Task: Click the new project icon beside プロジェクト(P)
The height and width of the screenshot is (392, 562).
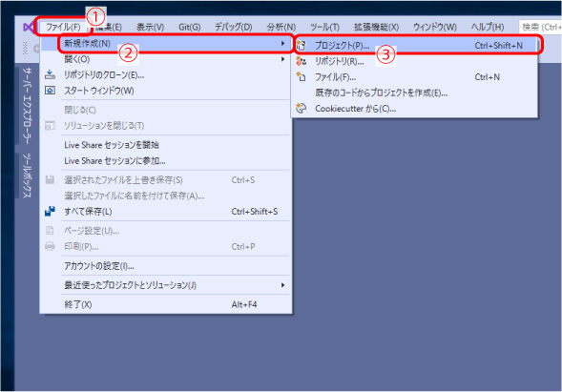Action: (x=302, y=46)
